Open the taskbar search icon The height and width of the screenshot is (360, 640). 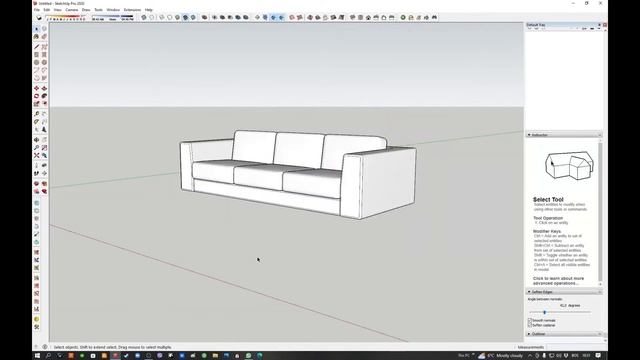48,356
